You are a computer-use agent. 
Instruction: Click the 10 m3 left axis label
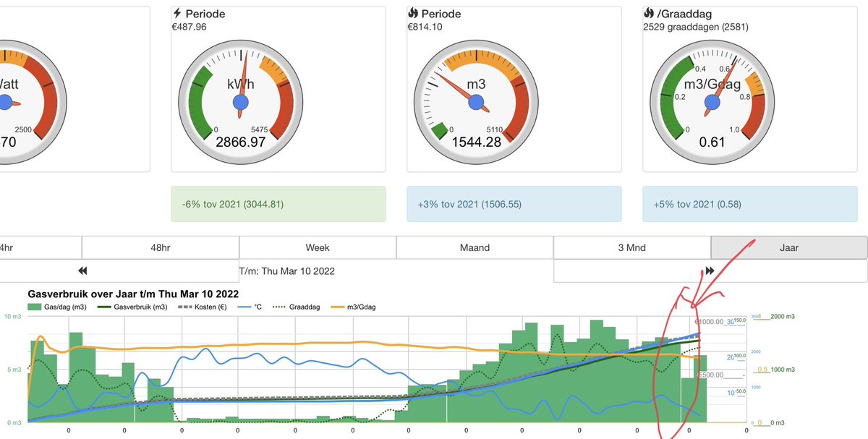point(13,317)
